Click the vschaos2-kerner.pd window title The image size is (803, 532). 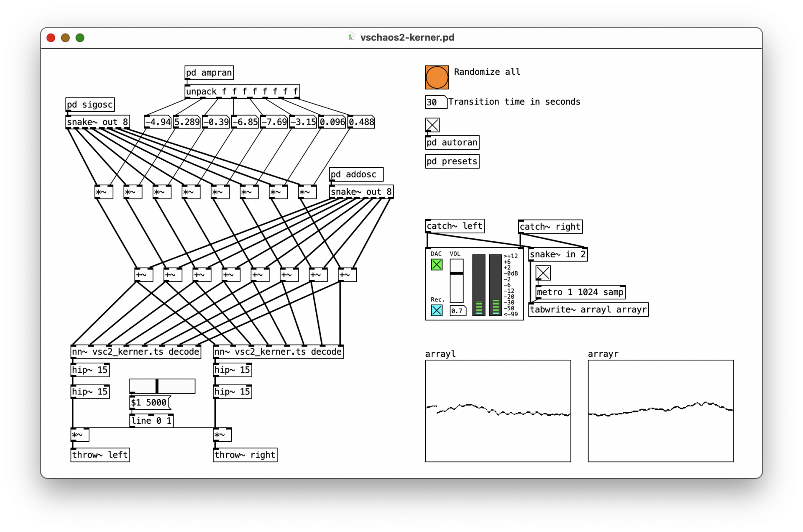pos(407,37)
